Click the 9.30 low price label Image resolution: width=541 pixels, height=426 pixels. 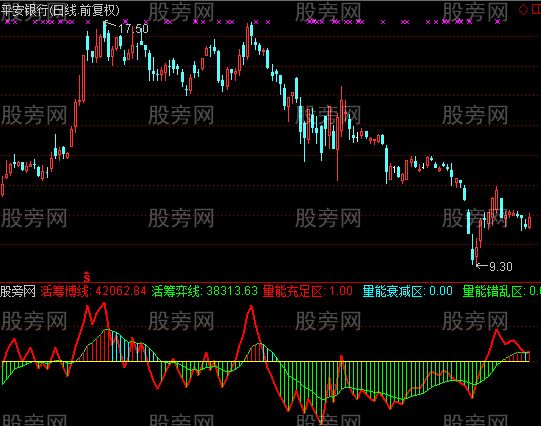[501, 267]
